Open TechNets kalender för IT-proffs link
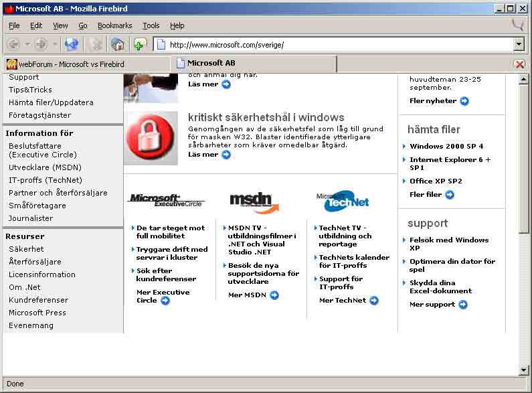532x393 pixels. [354, 261]
